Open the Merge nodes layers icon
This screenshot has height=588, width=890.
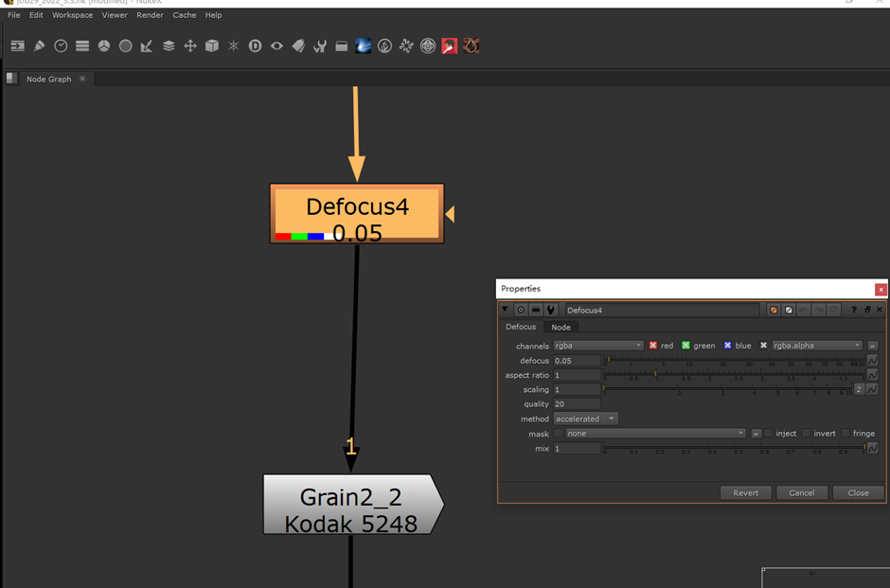(169, 45)
